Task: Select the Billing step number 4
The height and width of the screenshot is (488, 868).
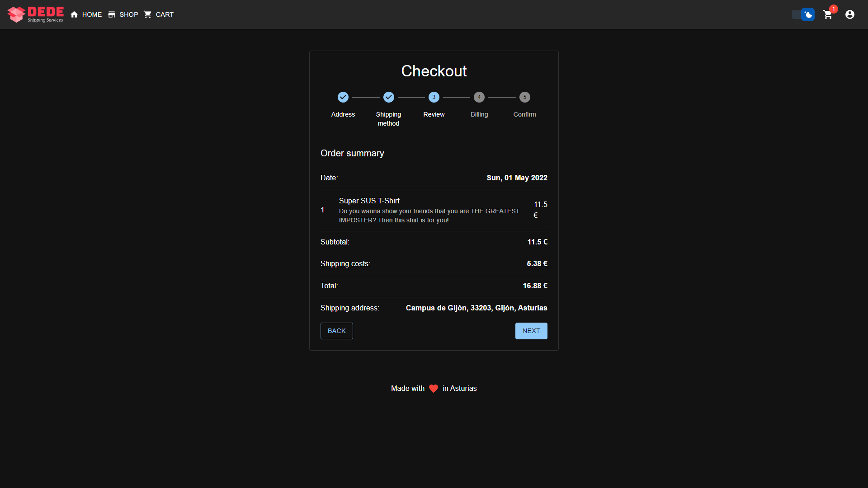Action: [x=479, y=97]
